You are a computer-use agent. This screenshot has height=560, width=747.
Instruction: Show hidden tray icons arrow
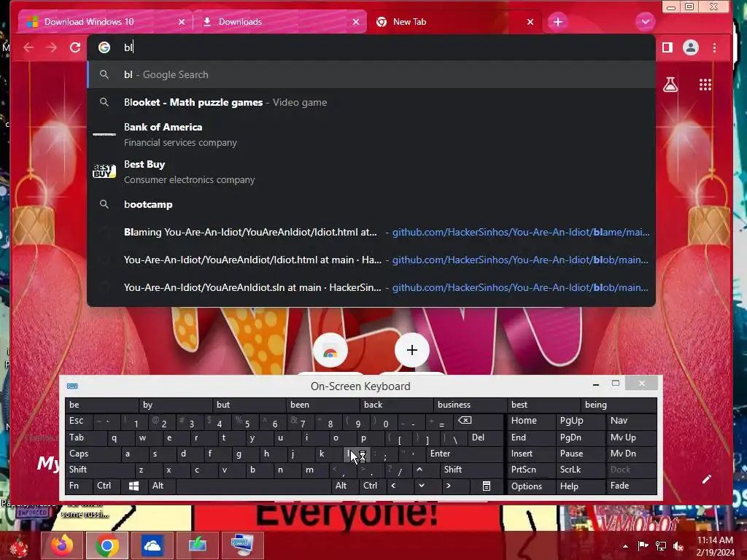coord(625,545)
